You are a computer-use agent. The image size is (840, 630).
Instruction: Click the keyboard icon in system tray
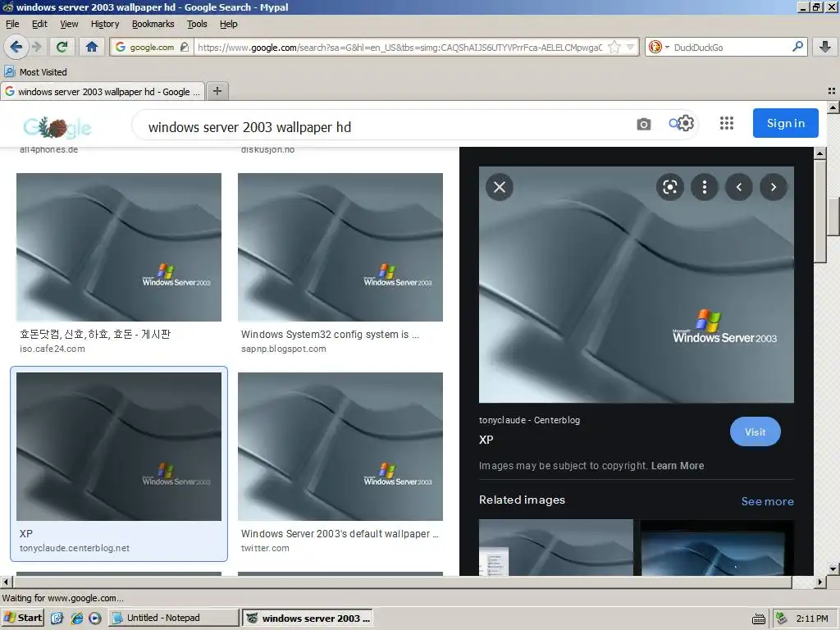coord(759,619)
